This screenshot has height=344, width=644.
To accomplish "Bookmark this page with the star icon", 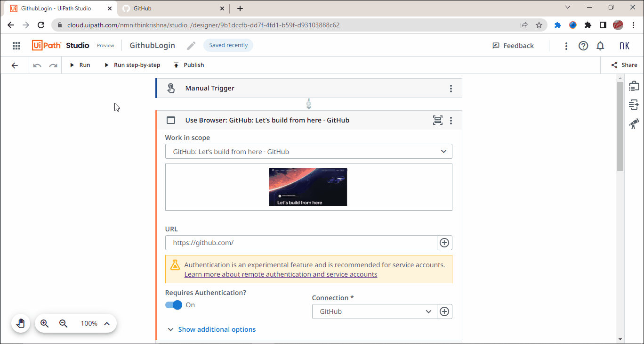I will (539, 25).
